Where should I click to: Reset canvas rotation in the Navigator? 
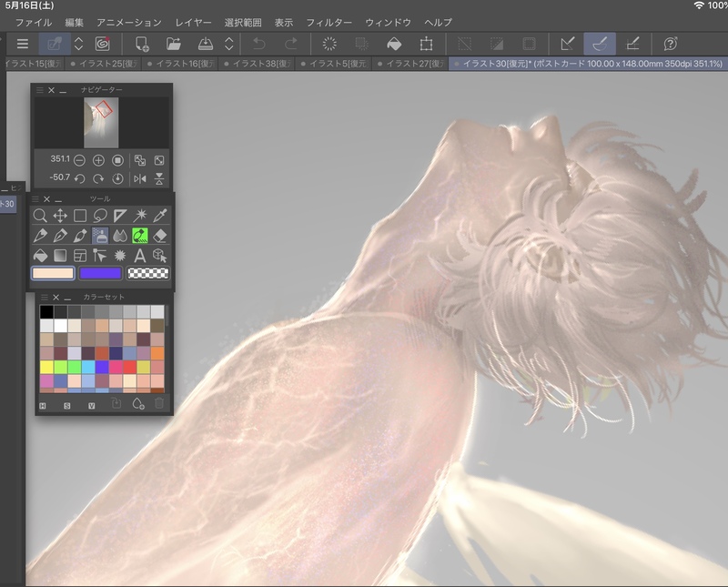(x=117, y=178)
